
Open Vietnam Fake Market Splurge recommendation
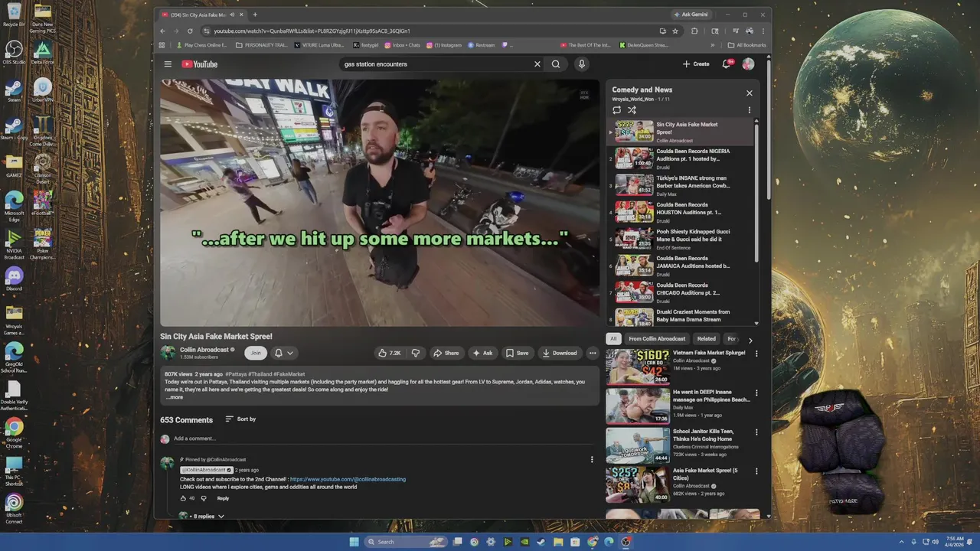(x=679, y=367)
